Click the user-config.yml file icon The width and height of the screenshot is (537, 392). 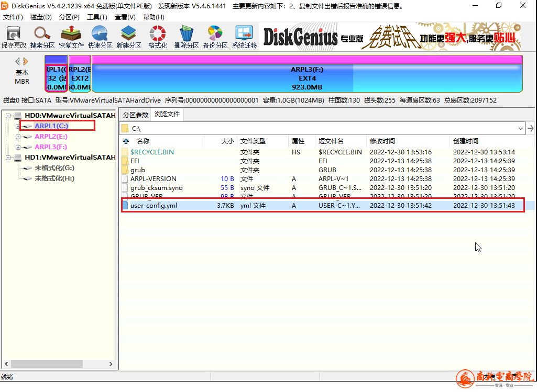pyautogui.click(x=125, y=206)
